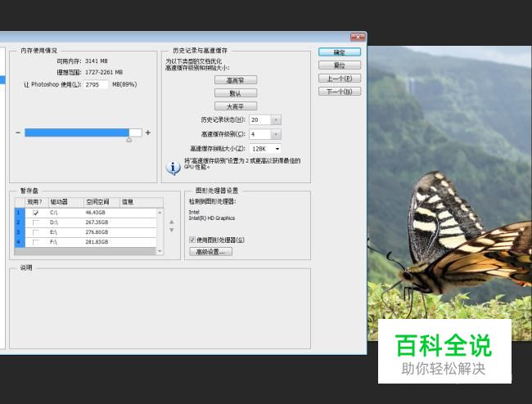This screenshot has width=532, height=404.
Task: Click the 267.35GB free space cell
Action: coord(97,222)
